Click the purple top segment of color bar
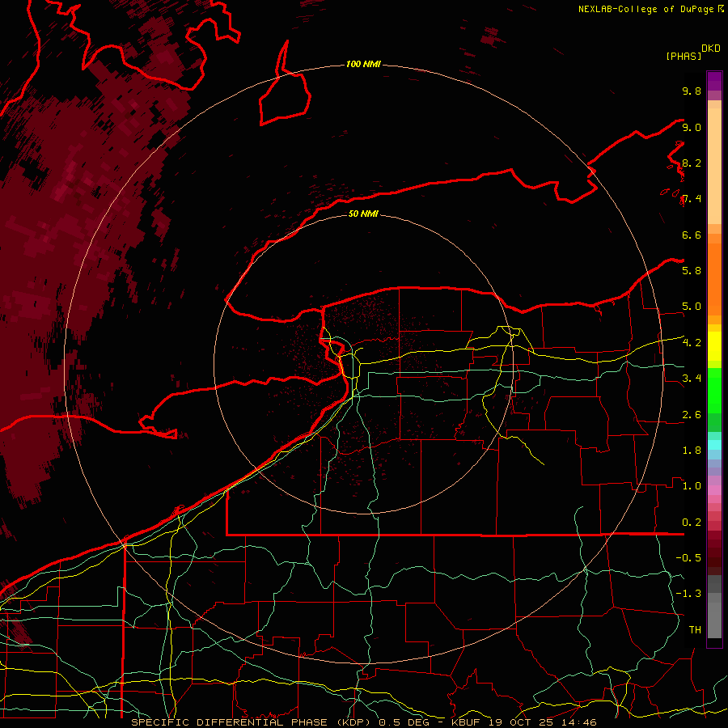This screenshot has height=728, width=728. [714, 81]
